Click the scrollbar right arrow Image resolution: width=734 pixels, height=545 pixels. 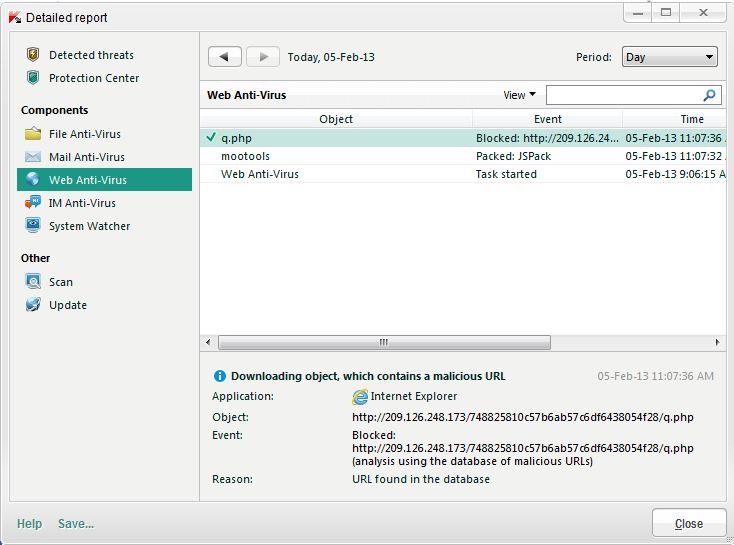point(718,342)
